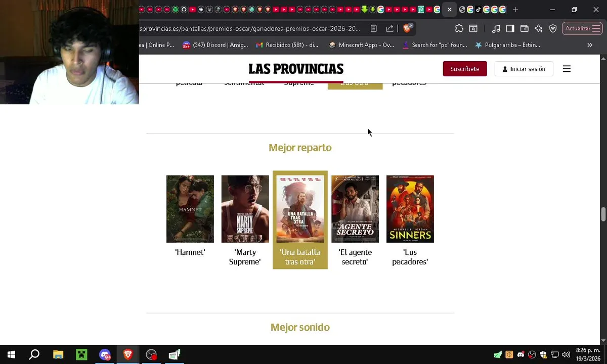Viewport: 607px width, 364px height.
Task: Click the 'El agente secreto' caption text
Action: coord(355,257)
